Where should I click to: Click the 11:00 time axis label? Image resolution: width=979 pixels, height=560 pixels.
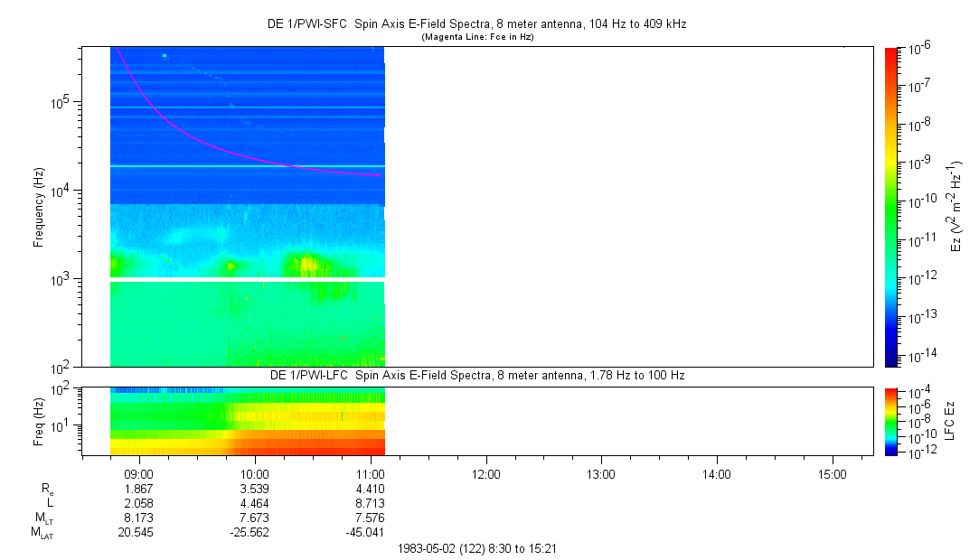tap(371, 474)
